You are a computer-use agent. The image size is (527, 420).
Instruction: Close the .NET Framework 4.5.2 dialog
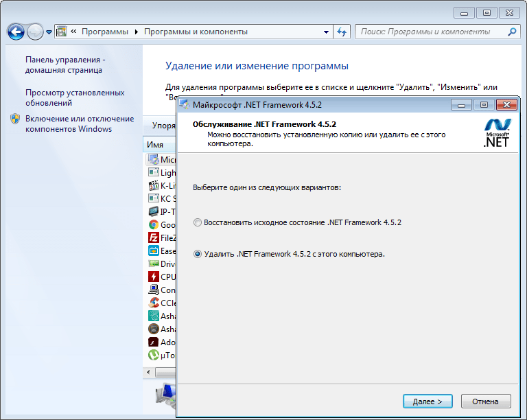tap(506, 105)
